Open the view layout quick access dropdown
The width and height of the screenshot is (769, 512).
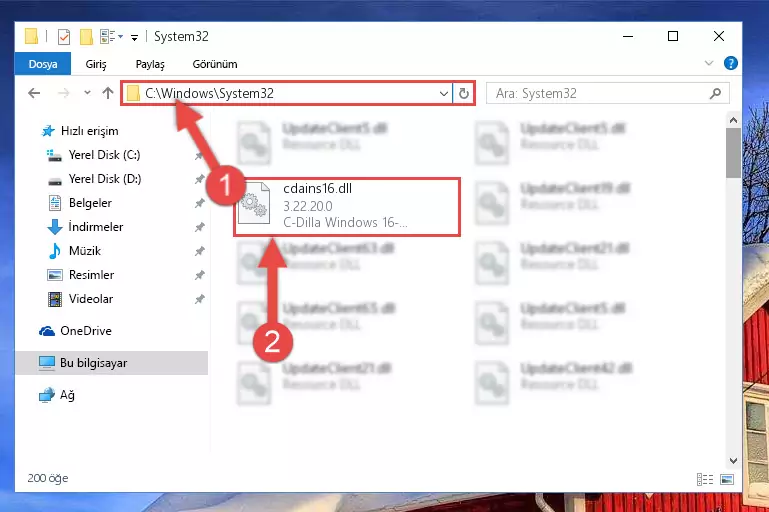(111, 37)
